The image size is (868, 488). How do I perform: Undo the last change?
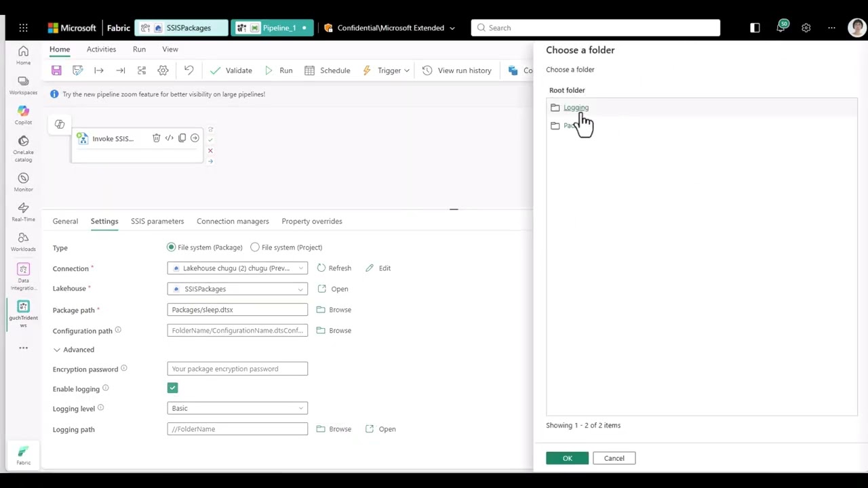(189, 70)
